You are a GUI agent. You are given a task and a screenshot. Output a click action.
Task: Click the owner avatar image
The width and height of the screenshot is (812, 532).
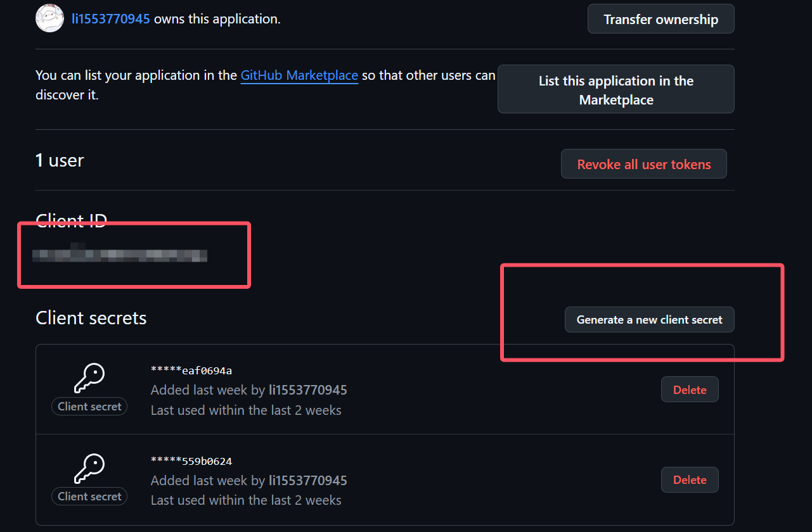(49, 18)
